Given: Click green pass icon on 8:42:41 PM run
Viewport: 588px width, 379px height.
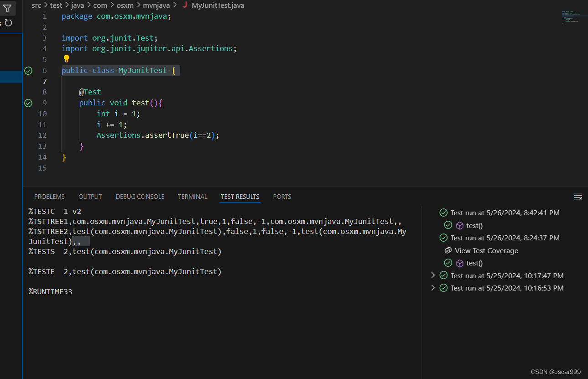Looking at the screenshot, I should (x=443, y=213).
